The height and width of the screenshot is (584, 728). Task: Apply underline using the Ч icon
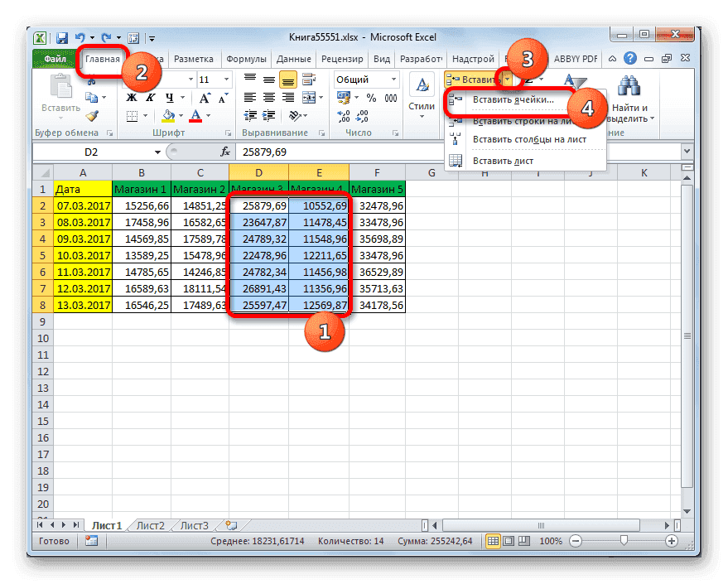tap(168, 99)
